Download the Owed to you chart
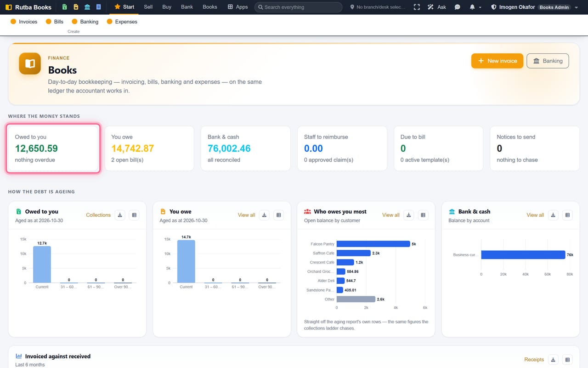This screenshot has height=368, width=588. pos(120,215)
